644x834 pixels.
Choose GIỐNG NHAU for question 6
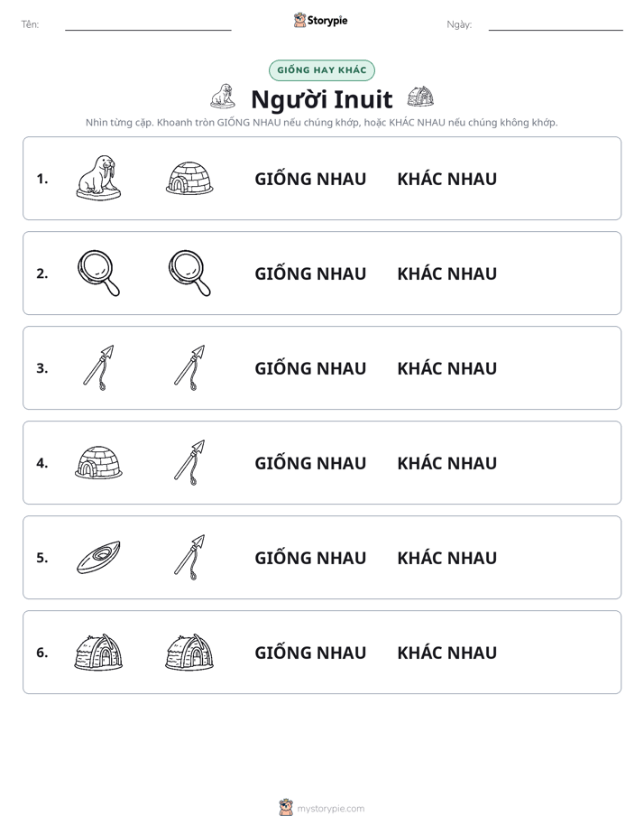point(310,653)
